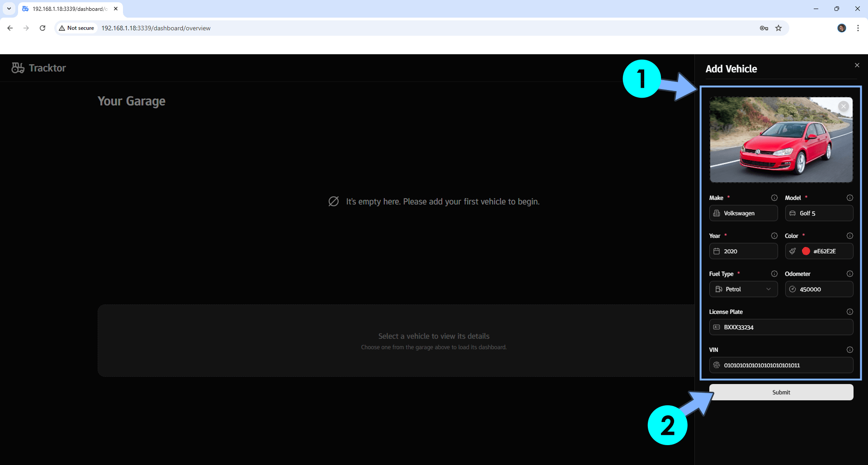Click the info icon beside VIN label
868x465 pixels.
(x=849, y=350)
